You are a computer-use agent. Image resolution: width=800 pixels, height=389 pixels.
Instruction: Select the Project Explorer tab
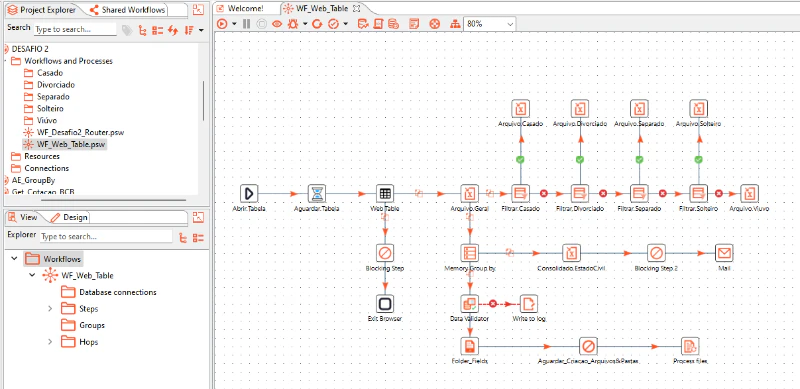point(42,10)
